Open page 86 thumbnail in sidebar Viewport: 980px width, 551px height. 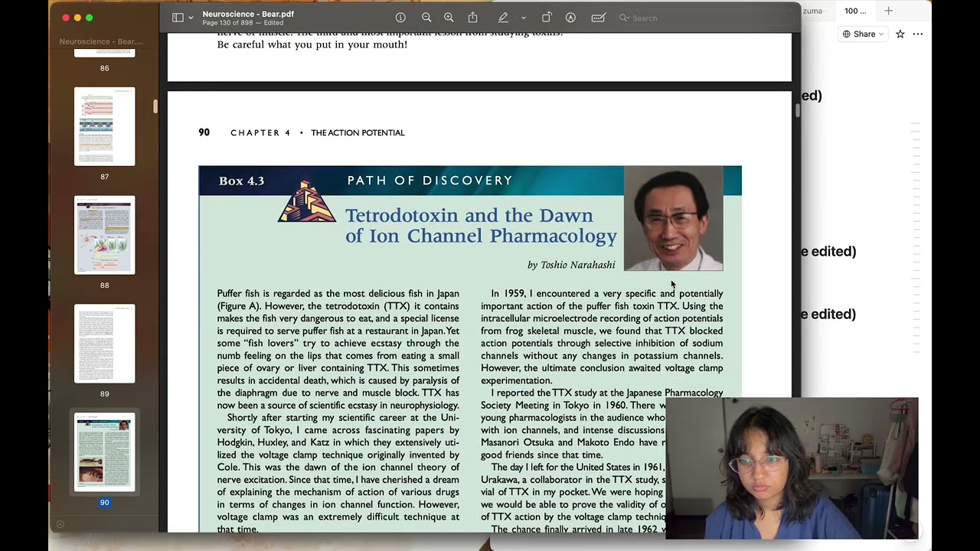pos(105,53)
